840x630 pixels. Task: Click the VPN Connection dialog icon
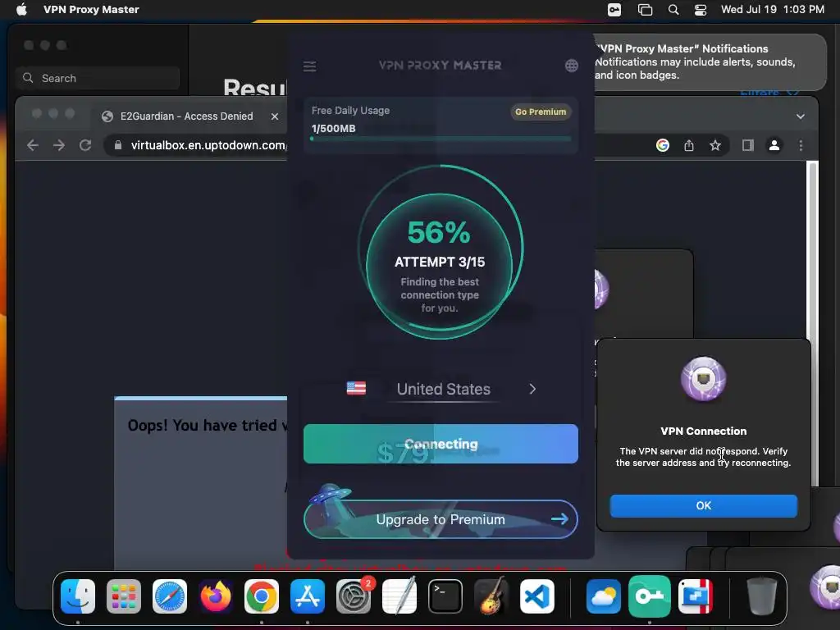coord(703,379)
